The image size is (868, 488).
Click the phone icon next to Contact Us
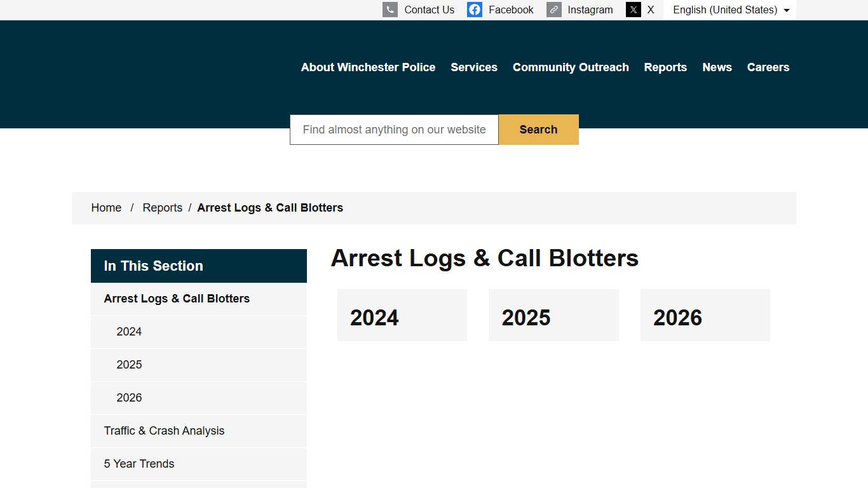[390, 10]
